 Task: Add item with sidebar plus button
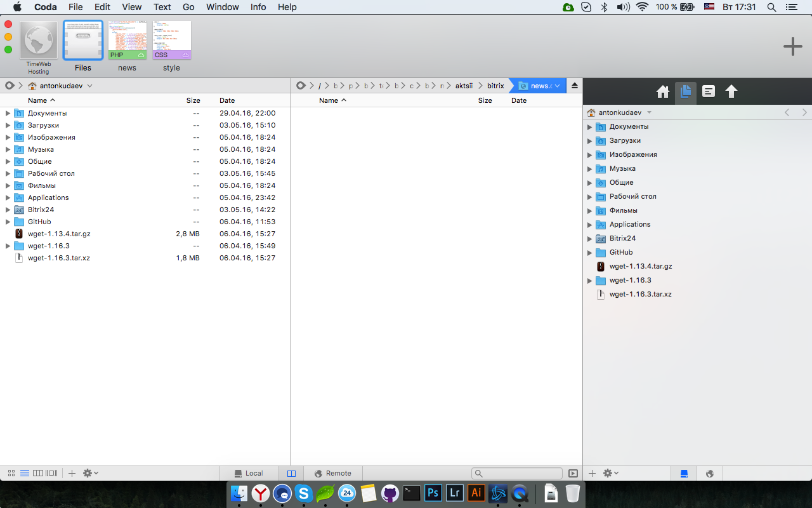pyautogui.click(x=592, y=473)
